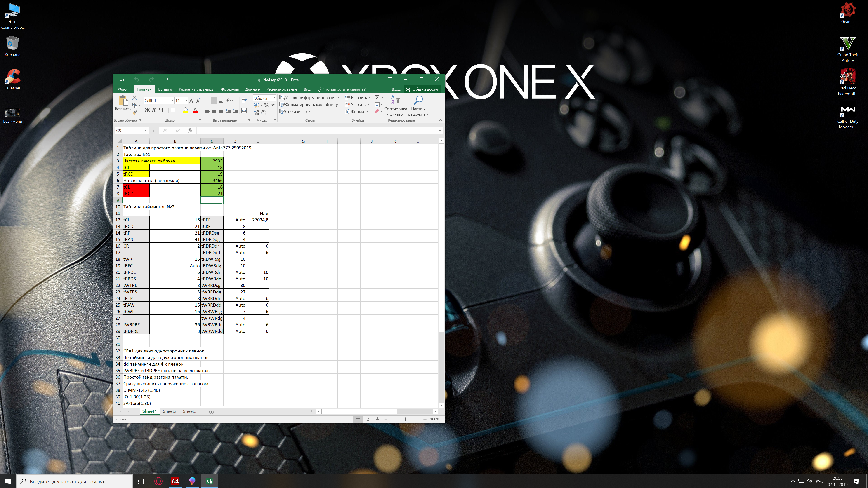Switch to Page Layout view in status bar
Screen dimensions: 868x488
click(368, 419)
